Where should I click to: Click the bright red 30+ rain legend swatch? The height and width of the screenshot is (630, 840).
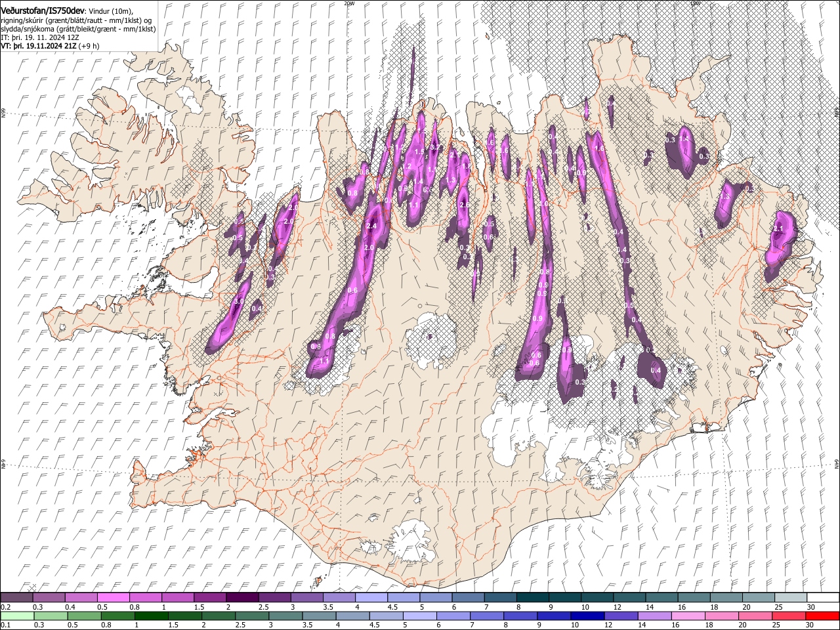(x=822, y=616)
